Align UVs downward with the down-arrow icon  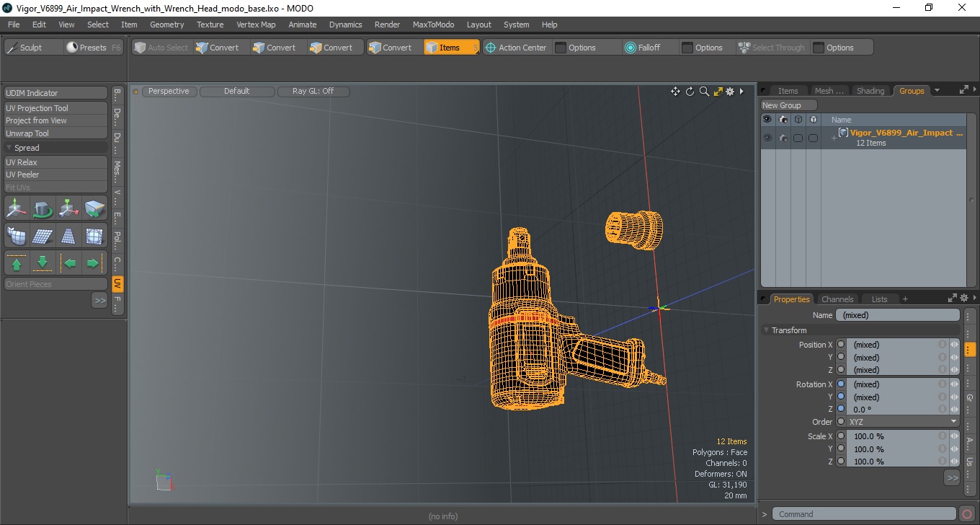[43, 263]
